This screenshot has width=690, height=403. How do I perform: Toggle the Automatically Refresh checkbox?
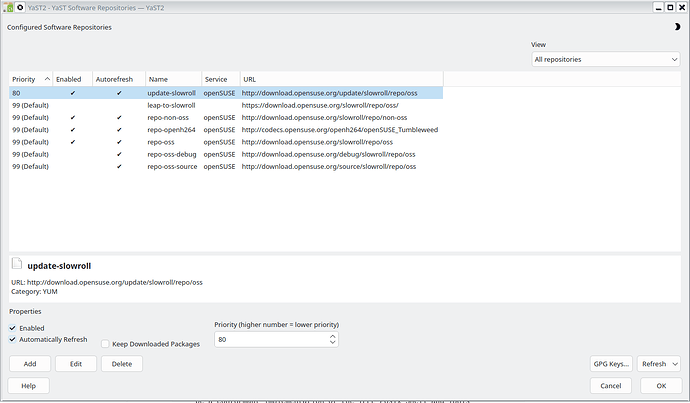tap(13, 339)
